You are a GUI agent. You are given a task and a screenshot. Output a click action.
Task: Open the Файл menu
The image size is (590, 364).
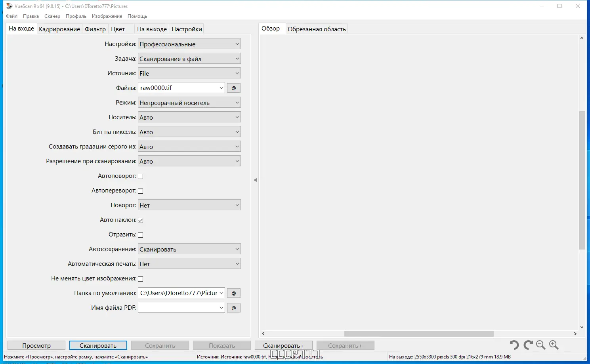coord(11,16)
